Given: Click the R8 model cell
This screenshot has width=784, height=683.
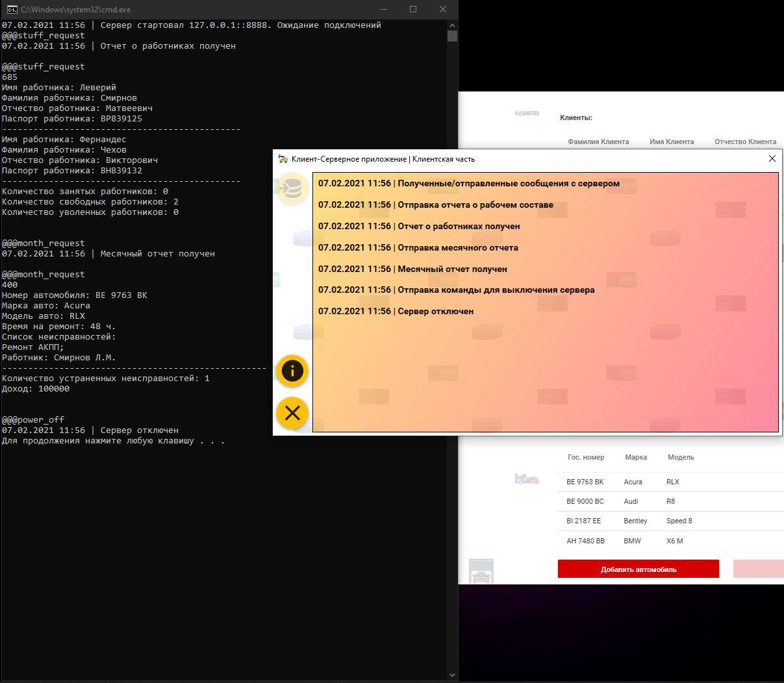Looking at the screenshot, I should [x=671, y=501].
